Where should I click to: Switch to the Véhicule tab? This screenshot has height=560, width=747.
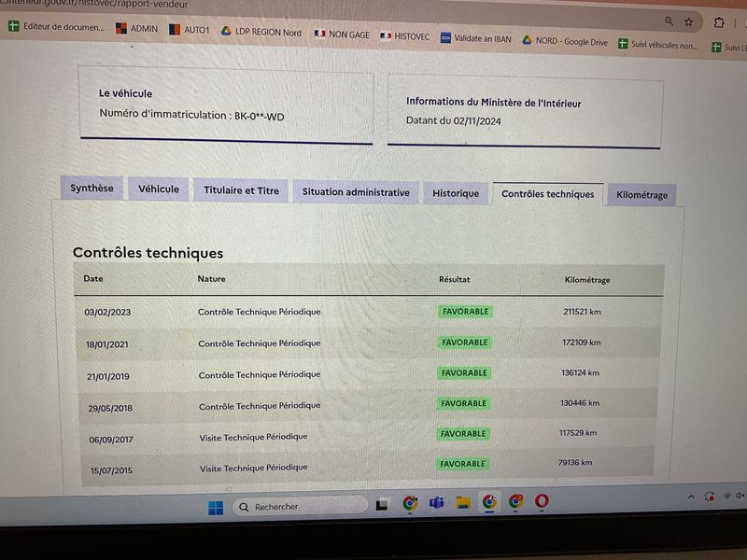click(x=159, y=189)
